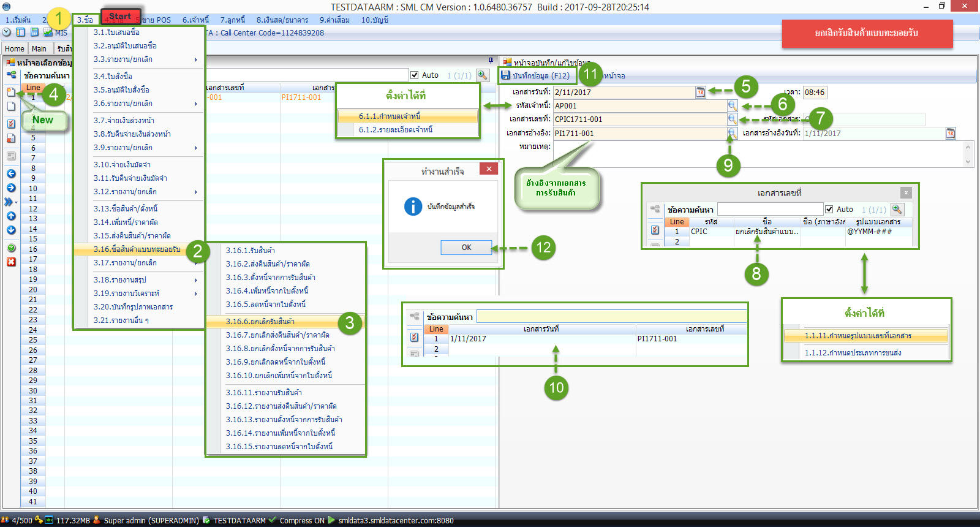The image size is (980, 527).
Task: Click บันทึกข้อมูล (F12) save button
Action: point(537,75)
